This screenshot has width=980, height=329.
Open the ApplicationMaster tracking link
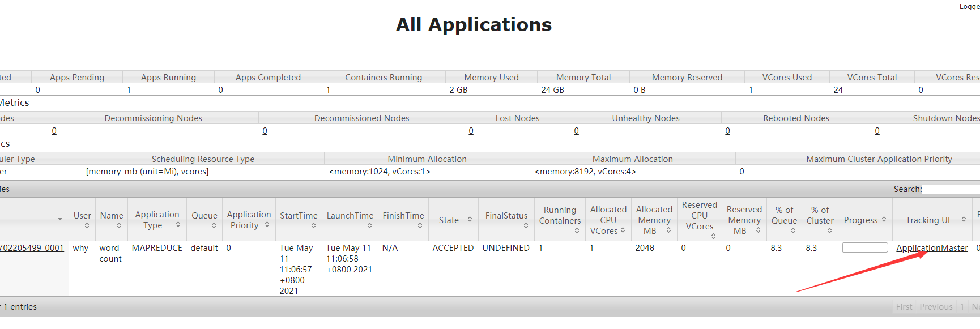pyautogui.click(x=932, y=248)
